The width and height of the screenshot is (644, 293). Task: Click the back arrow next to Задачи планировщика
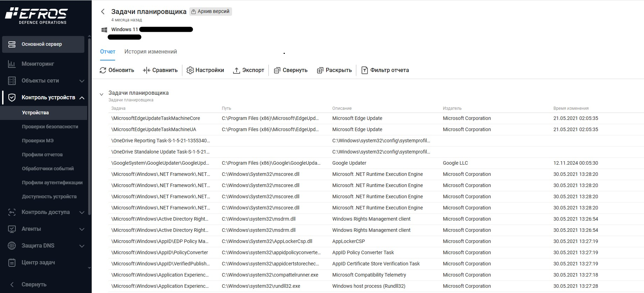[x=103, y=12]
